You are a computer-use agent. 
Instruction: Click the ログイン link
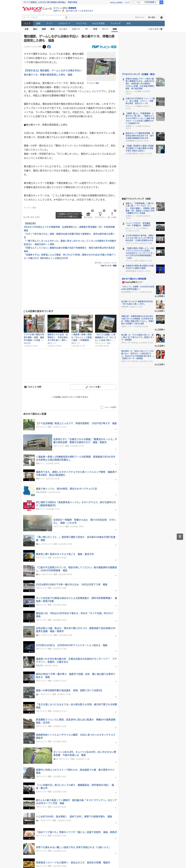[57, 11]
